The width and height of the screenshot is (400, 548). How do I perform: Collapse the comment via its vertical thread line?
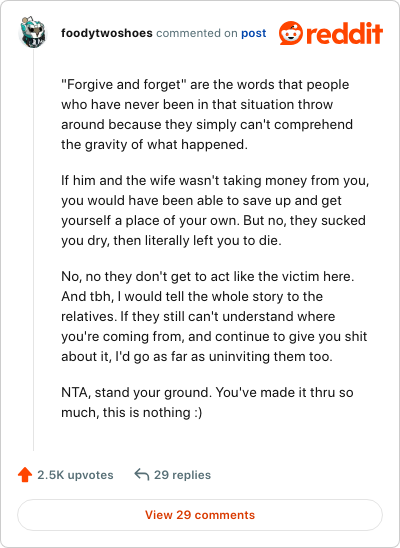34,250
